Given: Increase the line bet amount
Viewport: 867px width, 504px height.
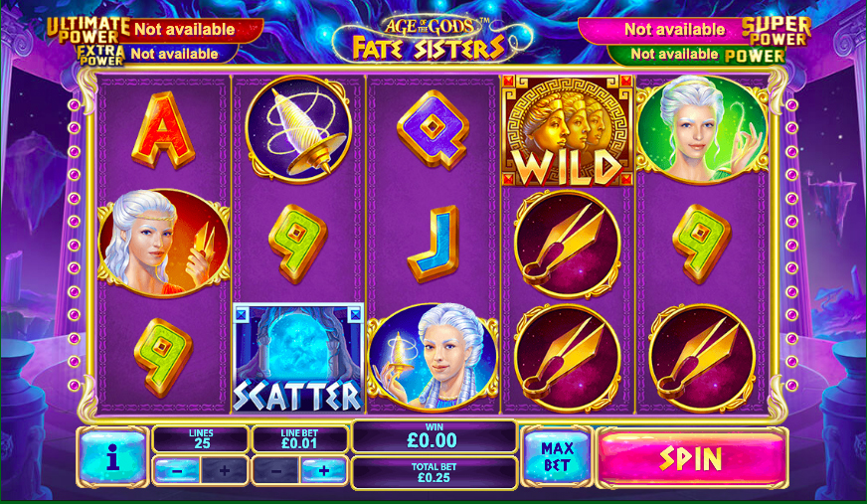Looking at the screenshot, I should pyautogui.click(x=324, y=471).
